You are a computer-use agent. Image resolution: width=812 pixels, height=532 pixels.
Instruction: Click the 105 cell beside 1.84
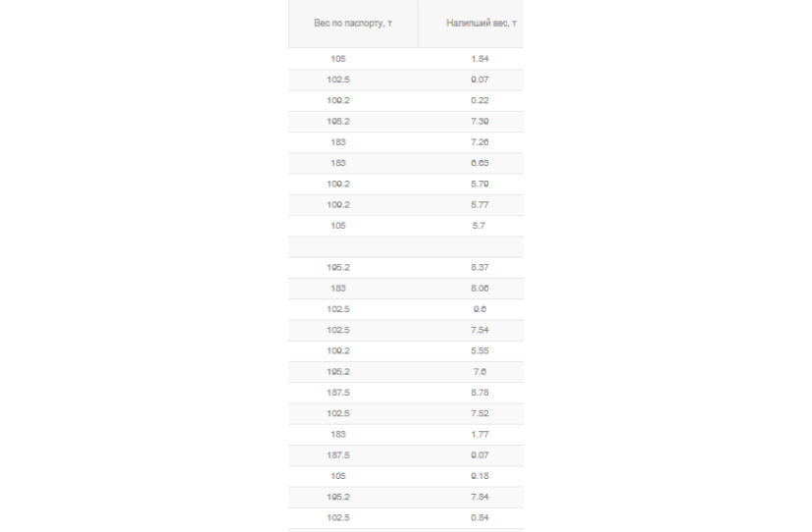[338, 59]
